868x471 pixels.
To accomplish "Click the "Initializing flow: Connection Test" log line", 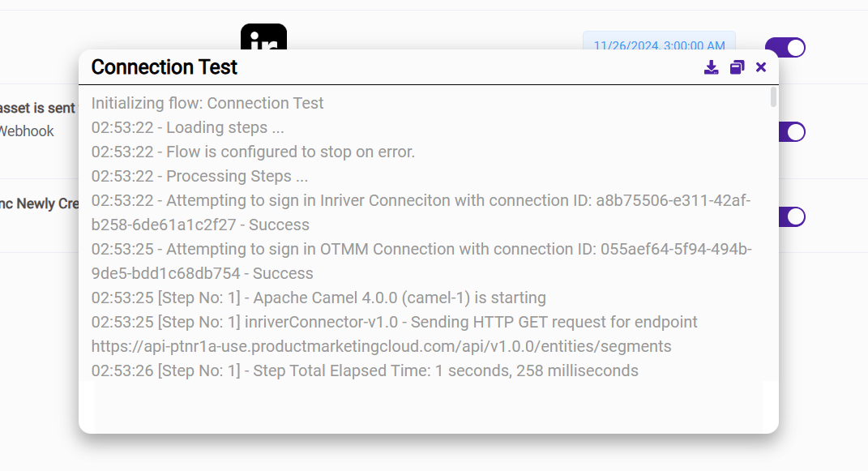I will (x=207, y=103).
